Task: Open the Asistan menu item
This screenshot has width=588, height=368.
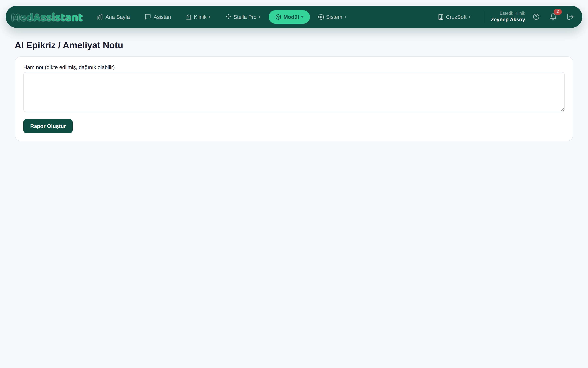Action: pos(158,17)
